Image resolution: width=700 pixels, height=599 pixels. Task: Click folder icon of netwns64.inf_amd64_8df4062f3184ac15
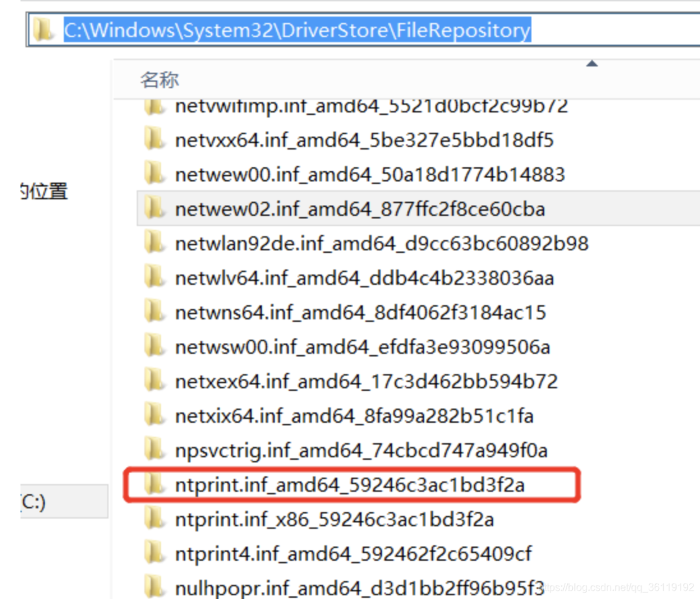click(x=154, y=312)
